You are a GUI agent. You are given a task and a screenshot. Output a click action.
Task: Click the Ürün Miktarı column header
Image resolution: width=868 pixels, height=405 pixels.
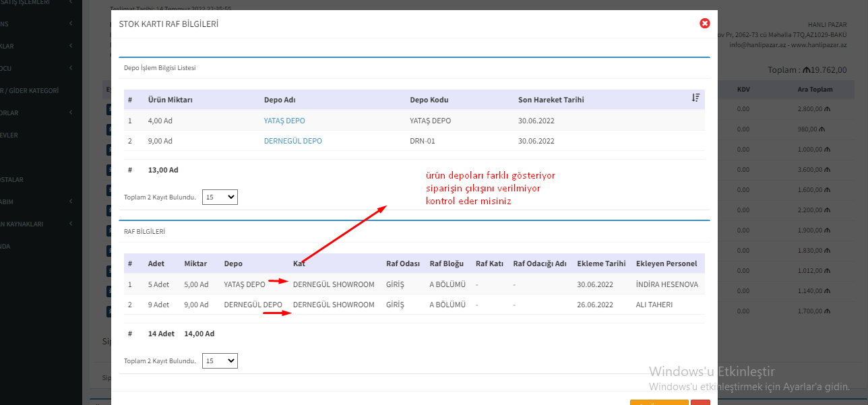[x=170, y=100]
